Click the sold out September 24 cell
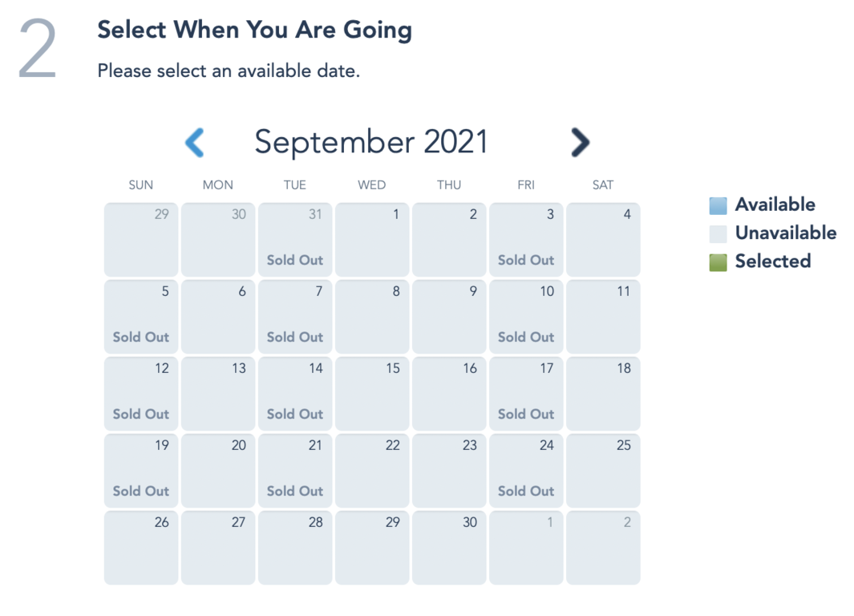This screenshot has width=854, height=616. [526, 470]
